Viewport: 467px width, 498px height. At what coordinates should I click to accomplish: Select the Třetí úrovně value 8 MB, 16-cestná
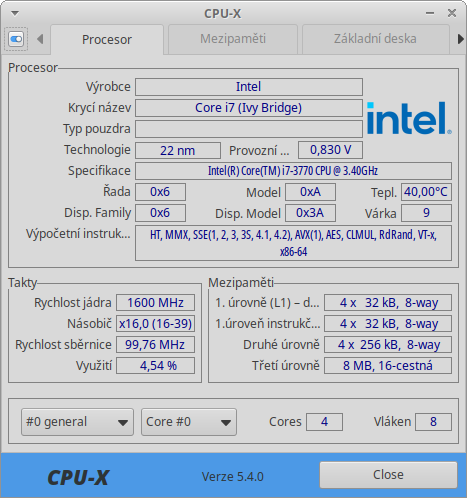click(x=388, y=366)
